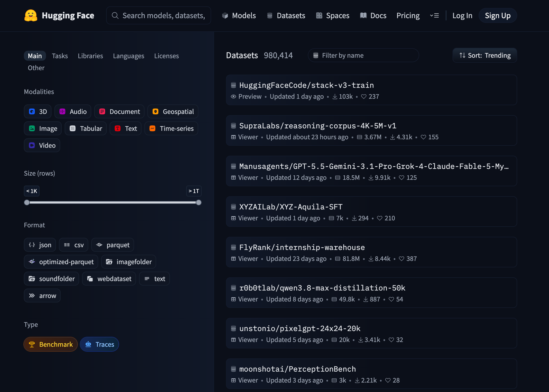Image resolution: width=549 pixels, height=392 pixels.
Task: Click the dataset icon beside reasoning-corpus-4K-5M-v1
Action: 233,126
